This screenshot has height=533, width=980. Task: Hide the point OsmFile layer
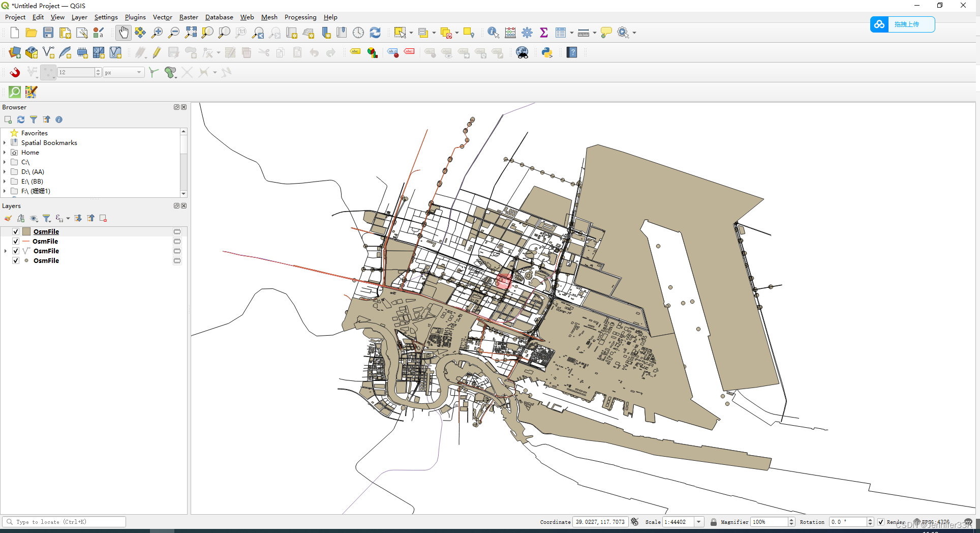pyautogui.click(x=16, y=260)
